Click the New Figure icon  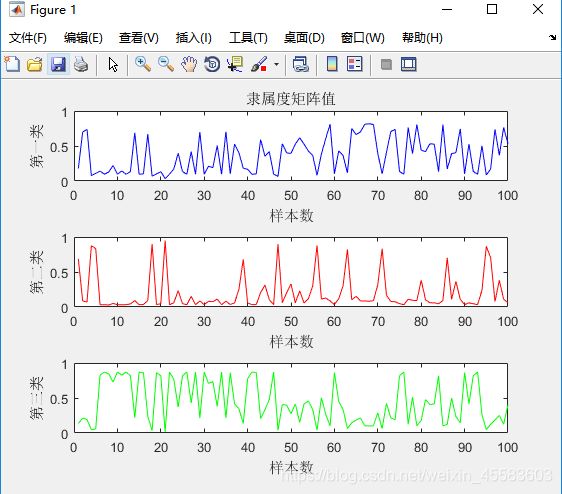coord(12,65)
